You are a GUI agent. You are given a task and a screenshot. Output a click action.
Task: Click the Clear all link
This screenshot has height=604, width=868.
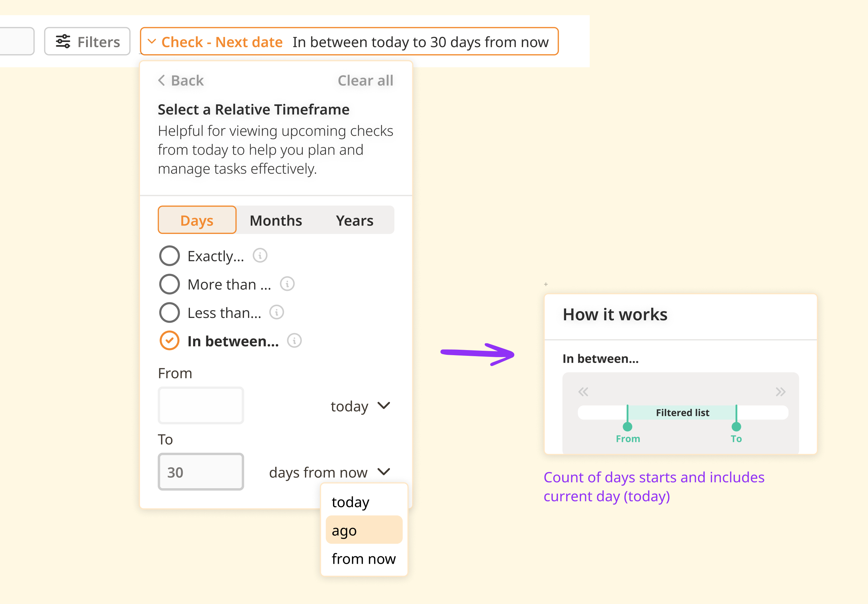365,81
